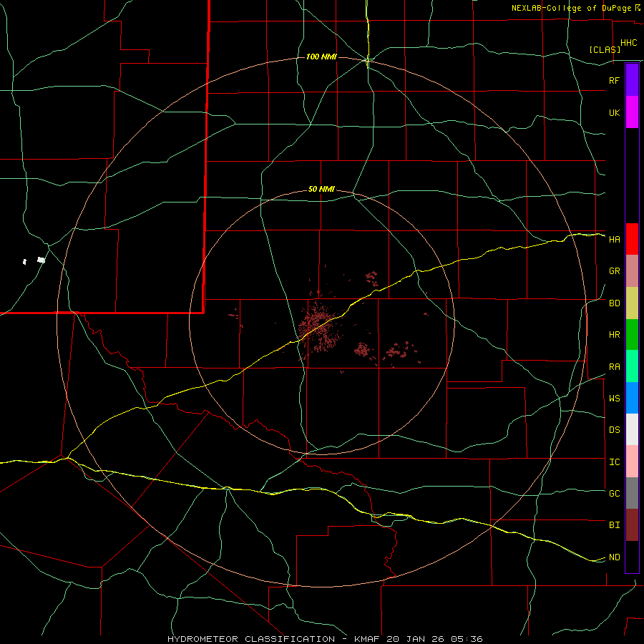Pick the dark green HR swatch
The height and width of the screenshot is (644, 644).
[x=632, y=335]
